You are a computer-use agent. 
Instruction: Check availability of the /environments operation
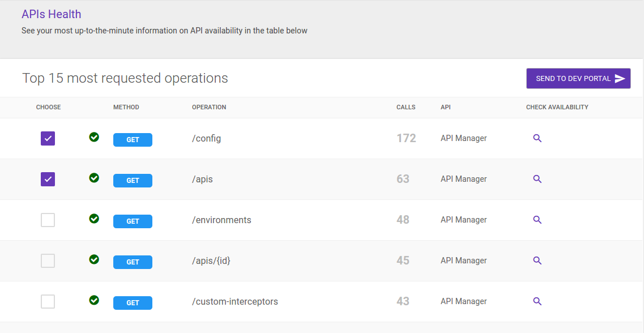click(x=537, y=220)
